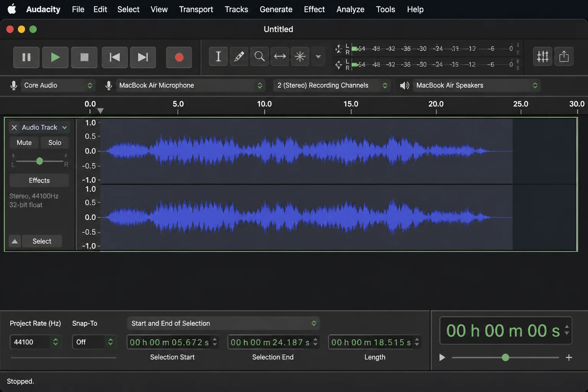Click the playback device speaker icon
This screenshot has height=392, width=588.
(405, 85)
